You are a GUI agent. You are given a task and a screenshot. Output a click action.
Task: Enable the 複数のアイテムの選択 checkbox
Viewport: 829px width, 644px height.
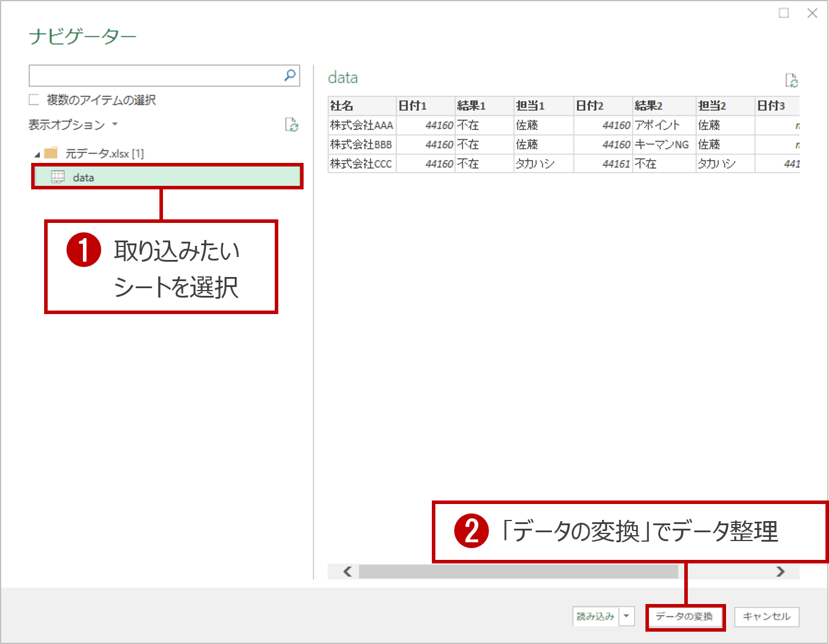[33, 99]
